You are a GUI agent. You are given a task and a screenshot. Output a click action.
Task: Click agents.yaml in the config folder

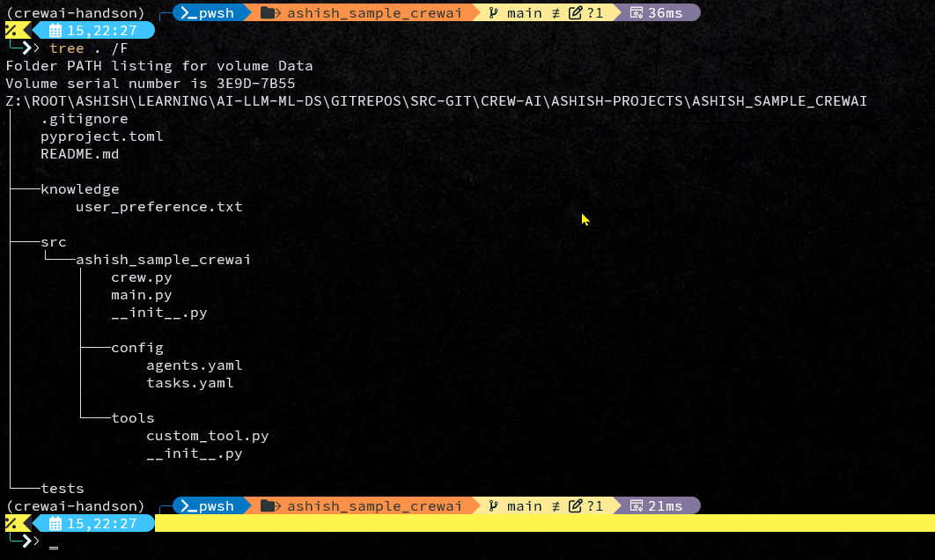194,365
